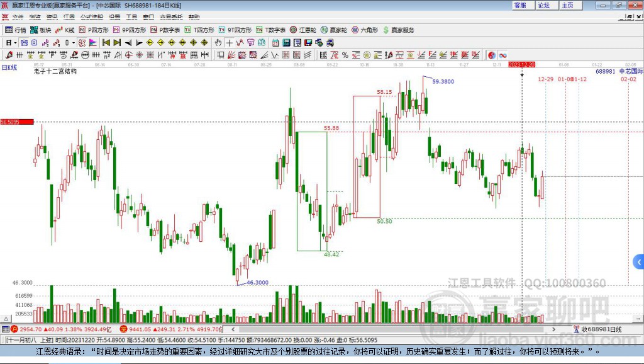Open the 文件 menu
The image size is (644, 364).
click(x=18, y=17)
